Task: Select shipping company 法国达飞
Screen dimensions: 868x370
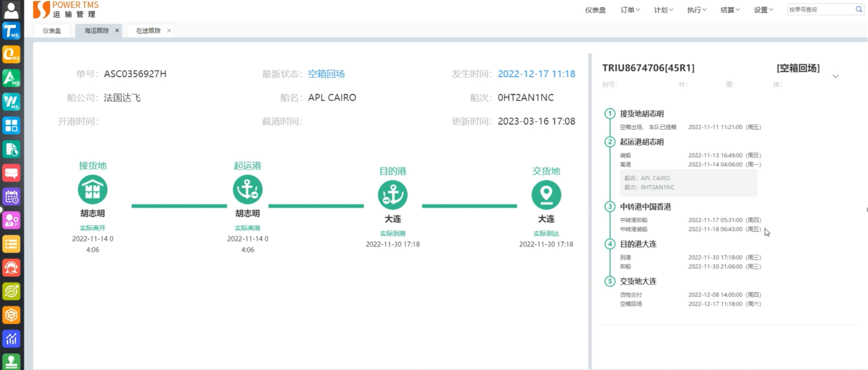Action: click(x=122, y=98)
